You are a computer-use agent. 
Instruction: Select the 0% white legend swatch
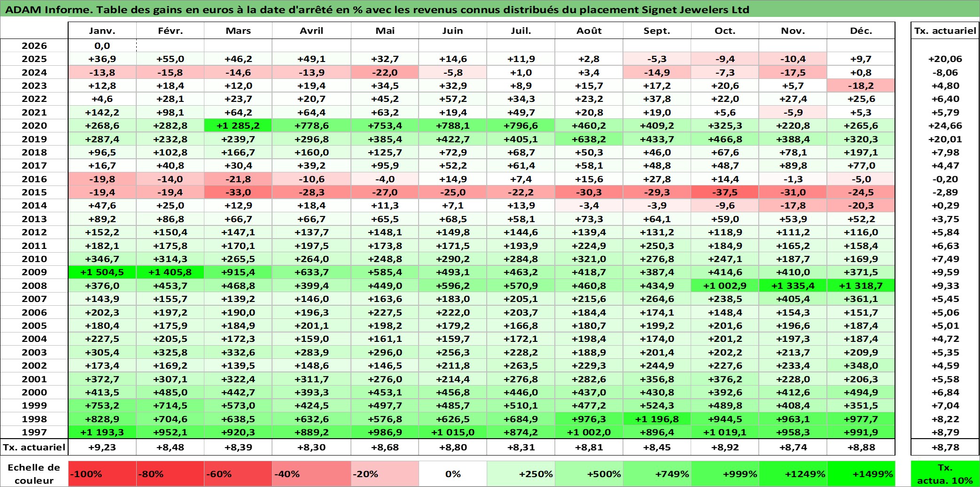[453, 474]
